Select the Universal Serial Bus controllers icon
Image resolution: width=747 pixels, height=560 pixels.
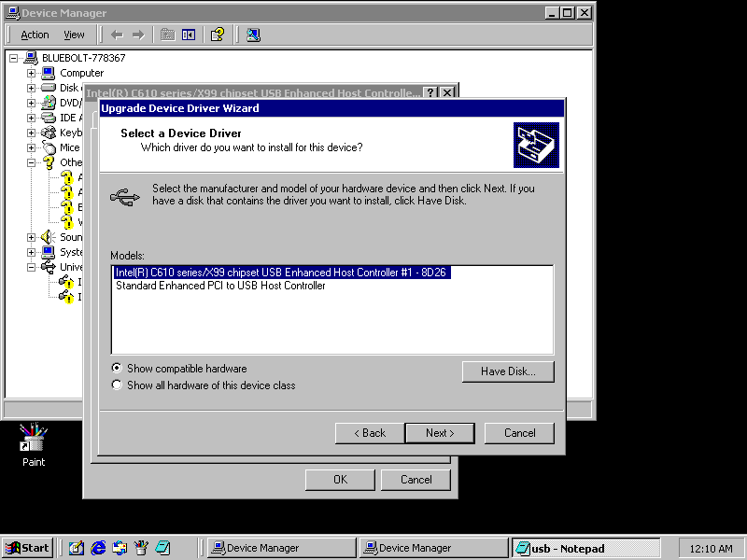[49, 267]
